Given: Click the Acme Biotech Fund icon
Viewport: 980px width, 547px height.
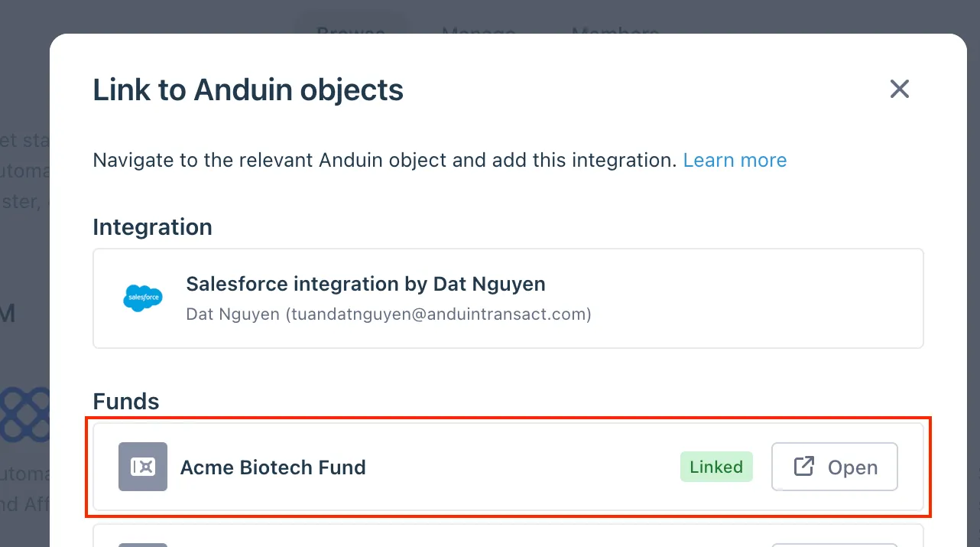Looking at the screenshot, I should click(x=143, y=467).
